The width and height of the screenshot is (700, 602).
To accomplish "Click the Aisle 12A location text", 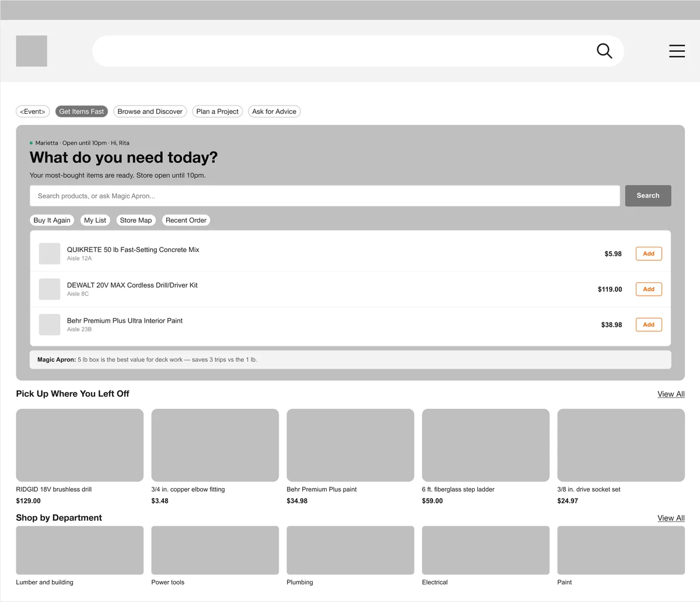I will [79, 258].
